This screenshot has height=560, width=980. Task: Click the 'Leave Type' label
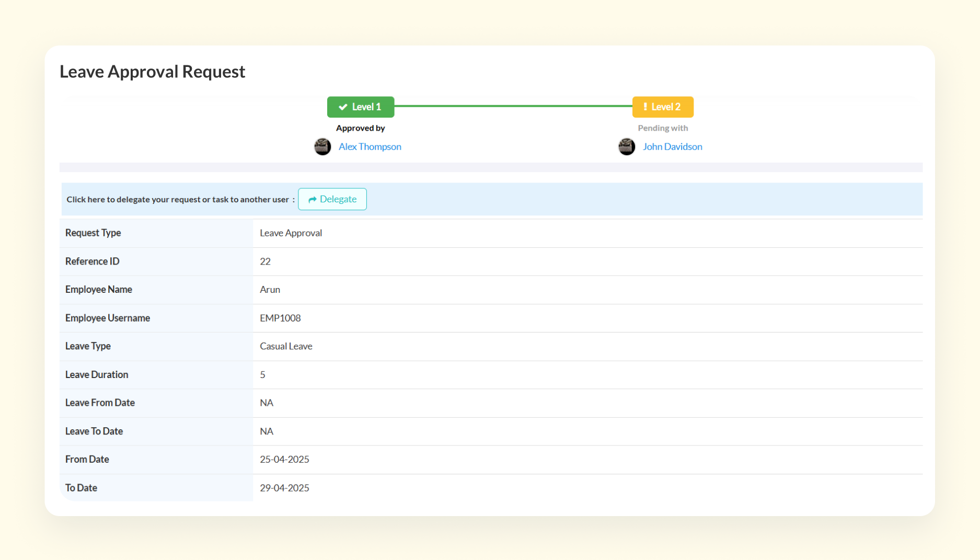pos(88,346)
